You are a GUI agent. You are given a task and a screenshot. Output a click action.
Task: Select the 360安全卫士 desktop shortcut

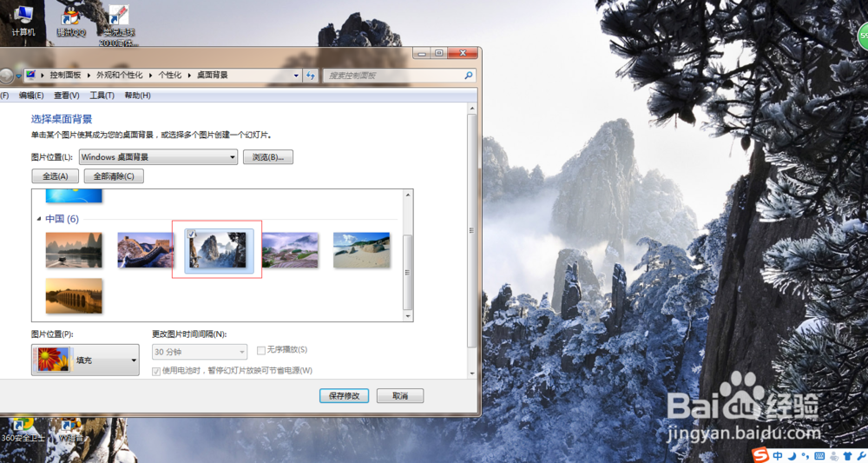[23, 430]
